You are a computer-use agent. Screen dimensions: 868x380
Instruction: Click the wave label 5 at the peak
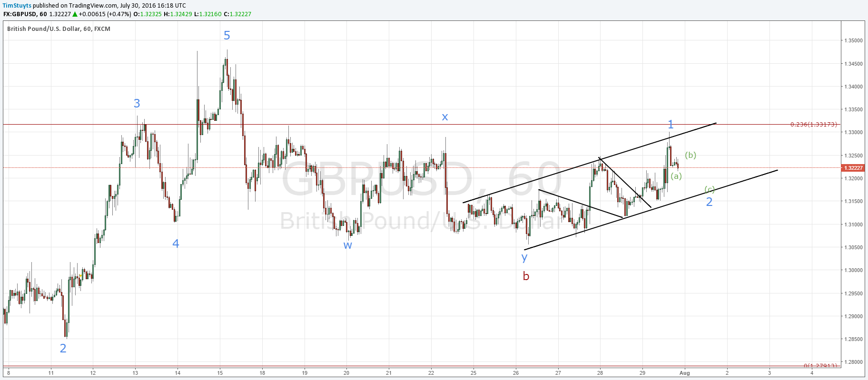pos(227,36)
